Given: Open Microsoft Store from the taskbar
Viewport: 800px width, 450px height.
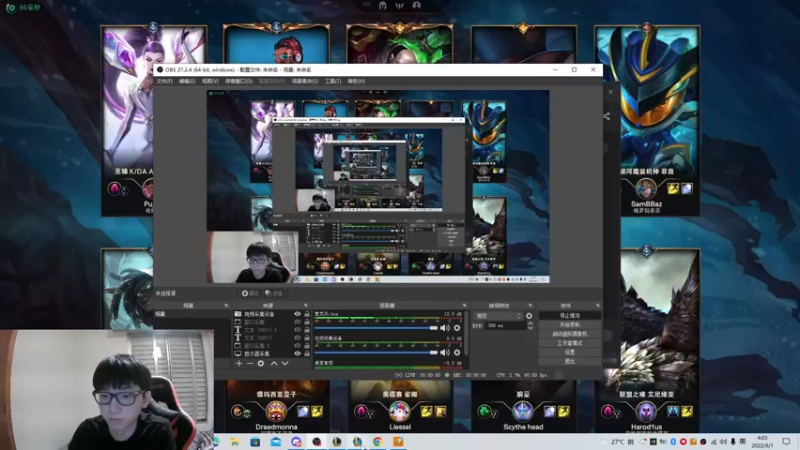Looking at the screenshot, I should pyautogui.click(x=255, y=442).
